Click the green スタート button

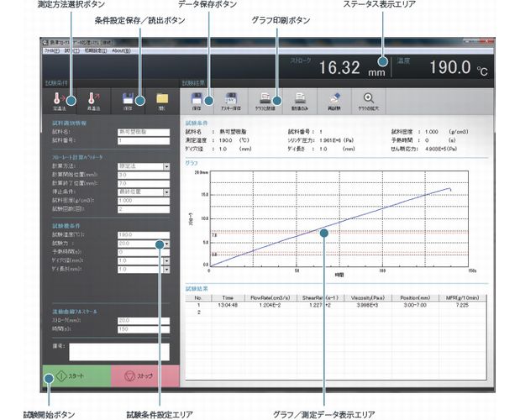(x=76, y=376)
